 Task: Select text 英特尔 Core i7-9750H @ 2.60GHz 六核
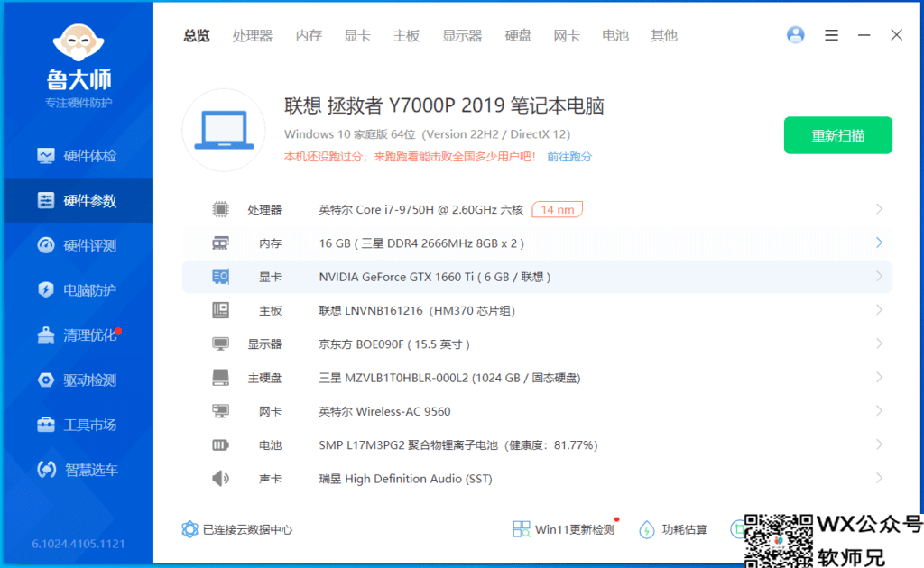coord(420,209)
